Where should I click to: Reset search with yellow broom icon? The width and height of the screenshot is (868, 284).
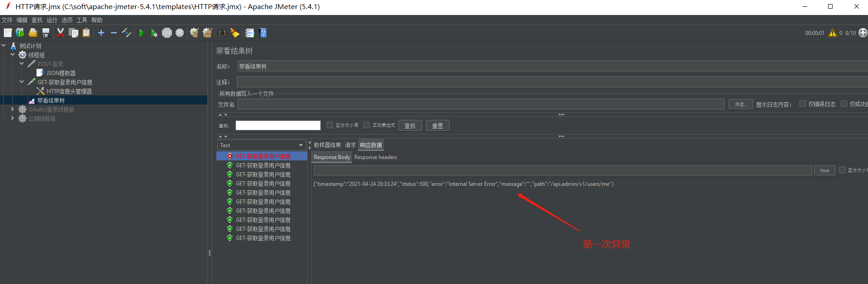click(x=235, y=33)
